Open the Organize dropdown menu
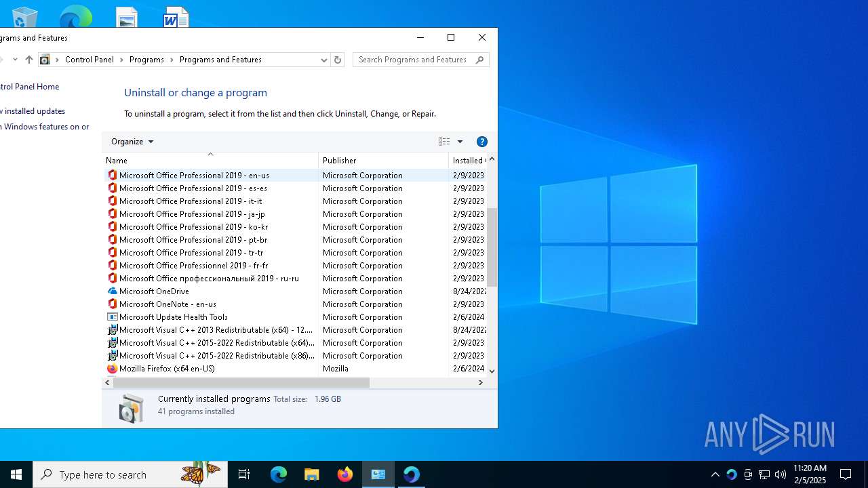 pos(132,142)
